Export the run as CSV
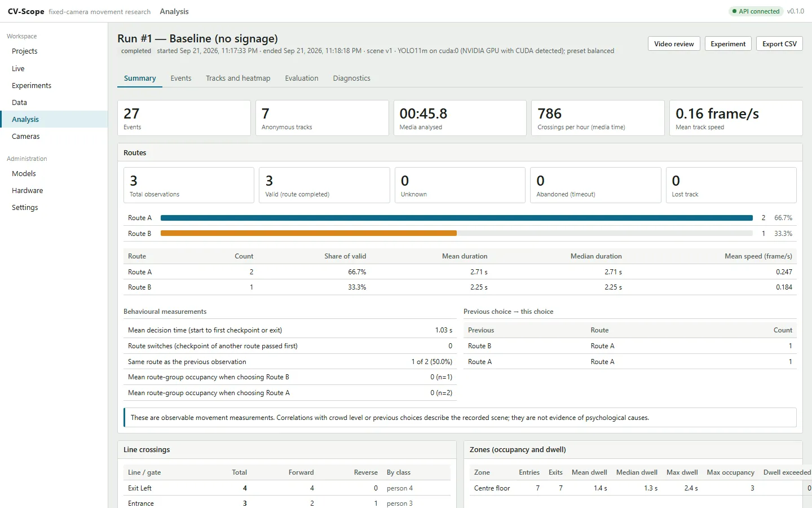Viewport: 812px width, 508px height. [x=779, y=44]
